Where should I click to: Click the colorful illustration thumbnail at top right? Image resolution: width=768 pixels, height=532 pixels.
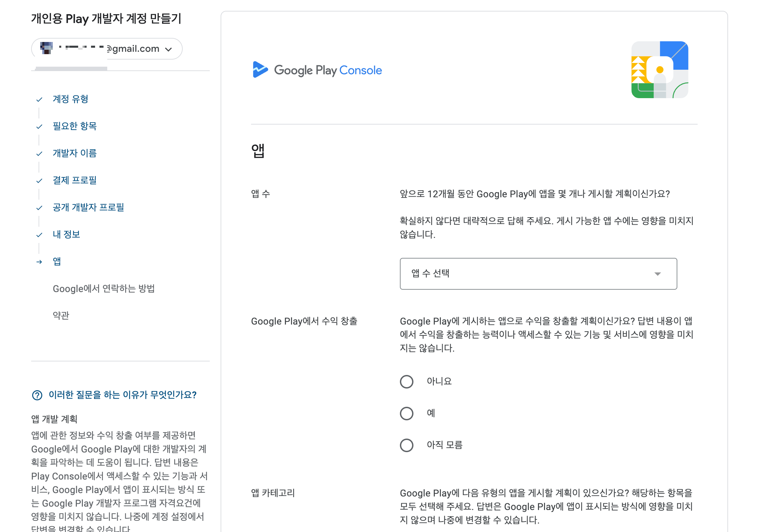coord(659,70)
